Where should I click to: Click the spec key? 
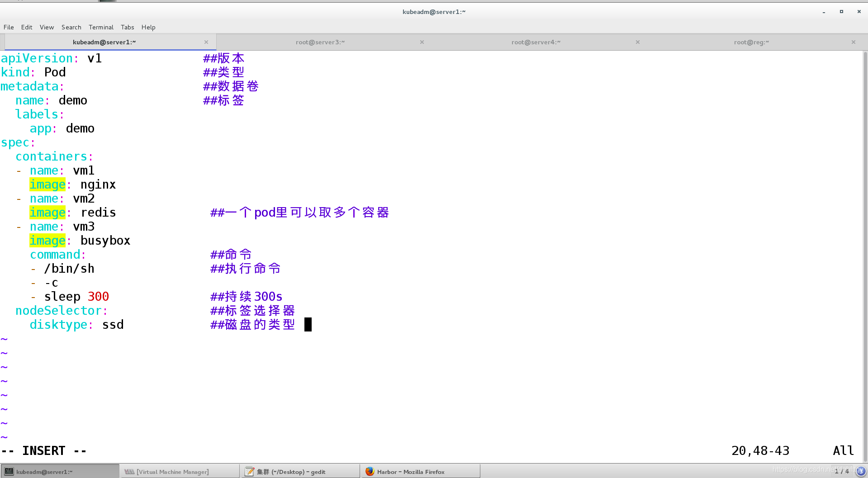click(15, 142)
